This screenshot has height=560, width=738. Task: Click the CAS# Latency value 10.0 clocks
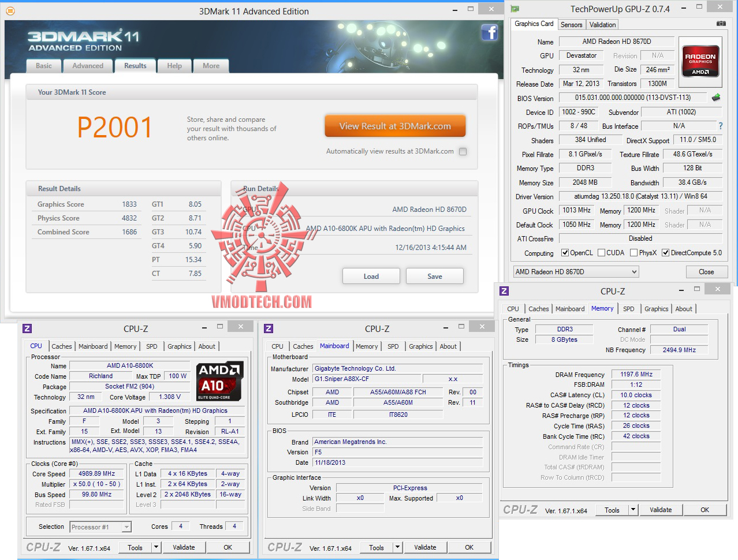(x=636, y=395)
